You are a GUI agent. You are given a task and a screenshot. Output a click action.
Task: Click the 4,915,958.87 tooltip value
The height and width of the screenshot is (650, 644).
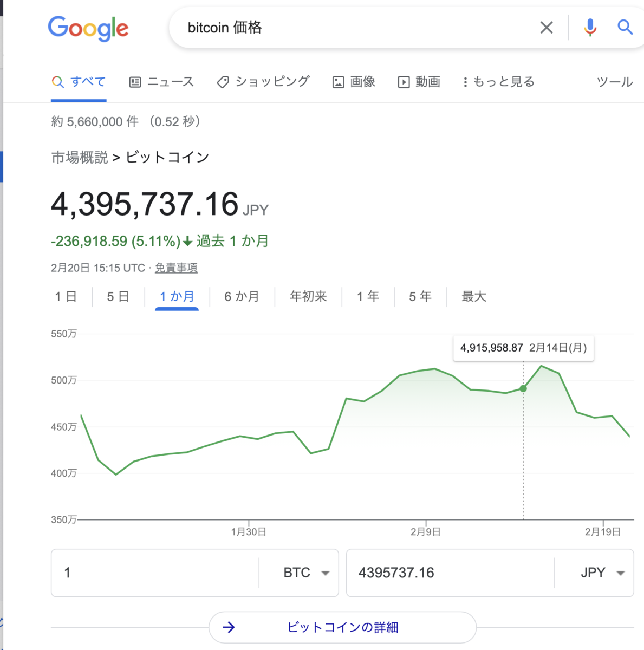coord(492,348)
